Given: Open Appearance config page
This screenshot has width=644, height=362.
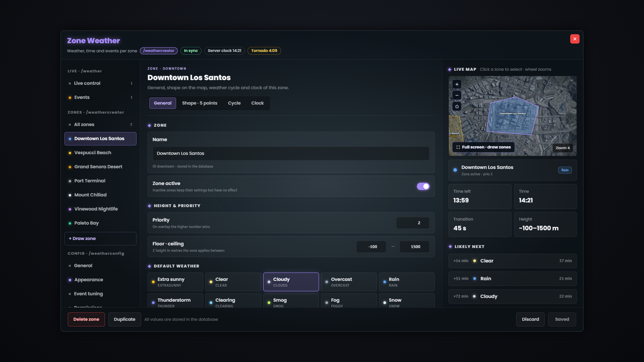Looking at the screenshot, I should [x=100, y=280].
